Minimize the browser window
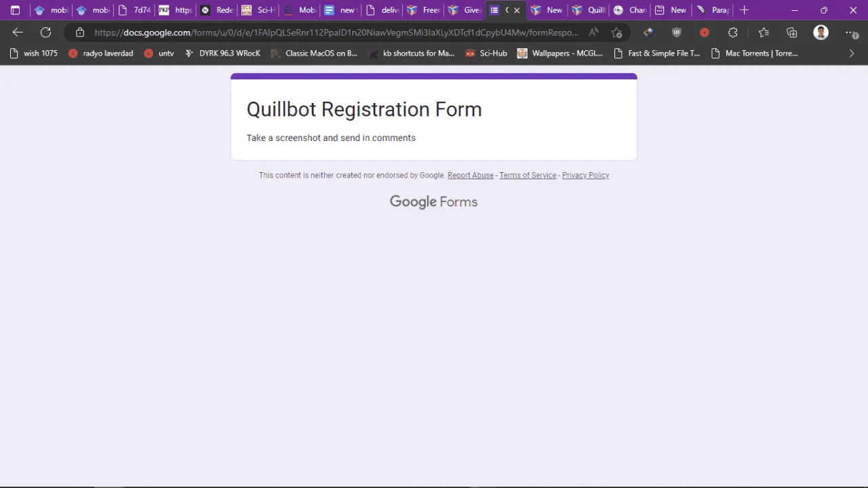This screenshot has width=868, height=488. 795,10
